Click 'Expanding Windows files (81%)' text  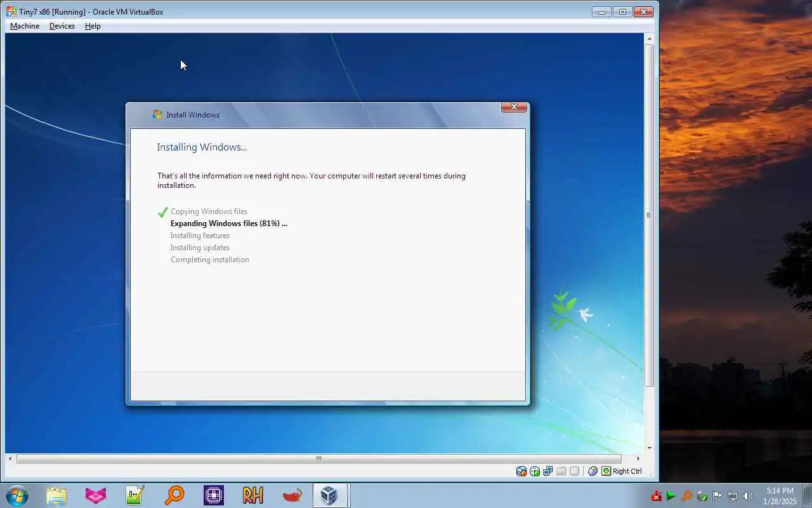click(228, 224)
